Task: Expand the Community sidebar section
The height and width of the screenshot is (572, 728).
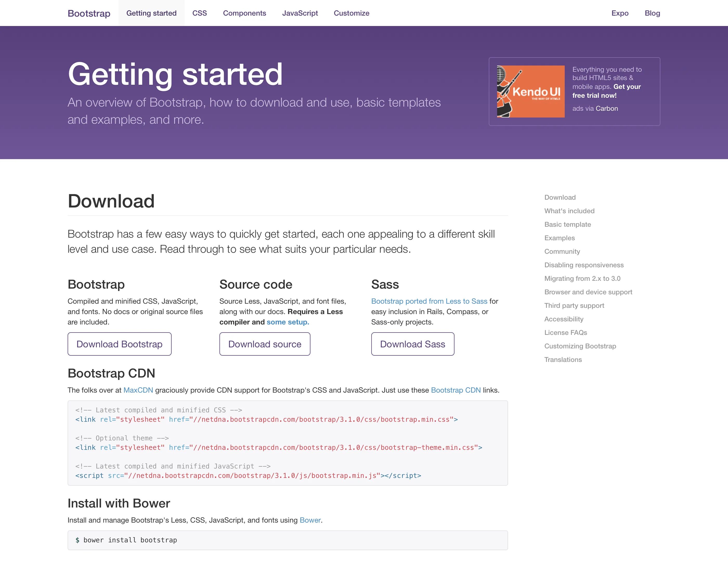Action: 562,251
